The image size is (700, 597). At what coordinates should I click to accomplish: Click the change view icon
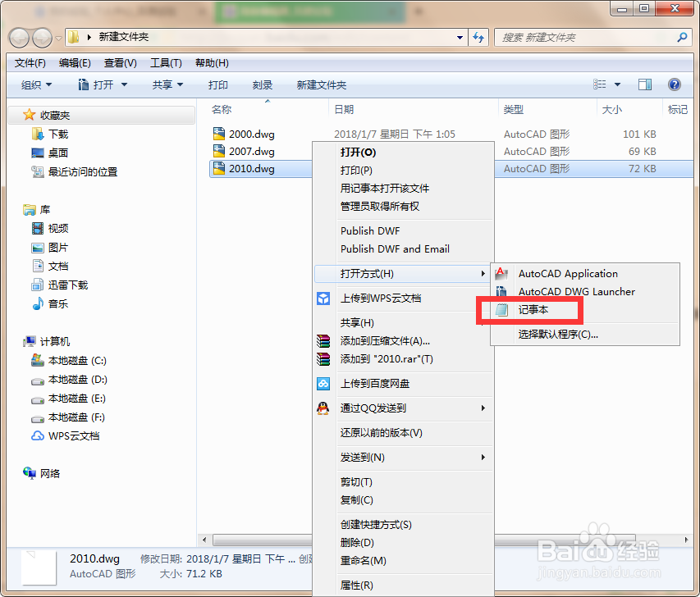pyautogui.click(x=600, y=84)
